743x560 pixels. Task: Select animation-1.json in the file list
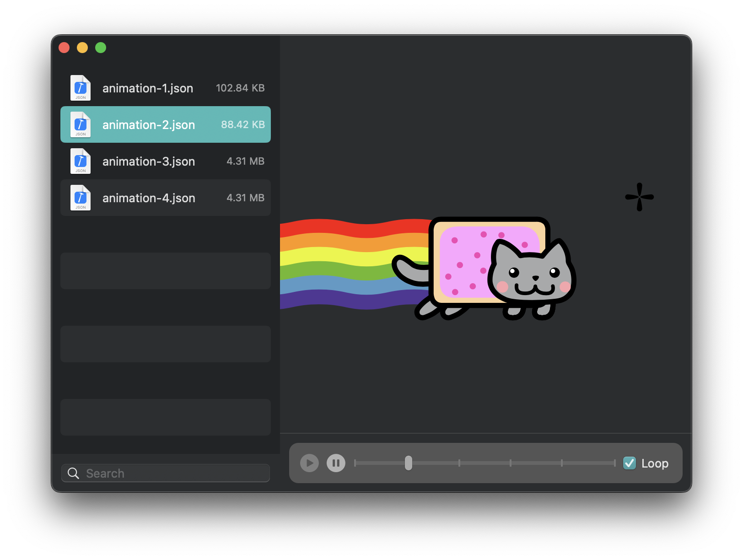coord(166,88)
